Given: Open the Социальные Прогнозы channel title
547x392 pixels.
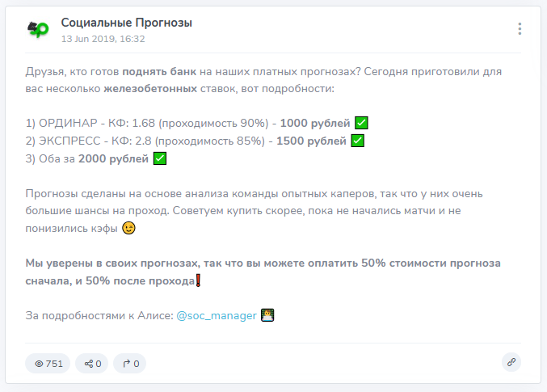Looking at the screenshot, I should pos(126,23).
